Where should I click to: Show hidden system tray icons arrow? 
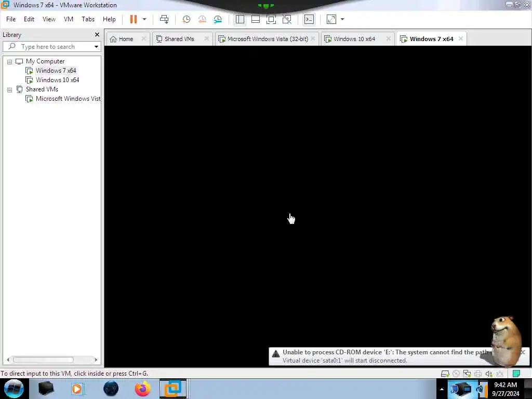point(442,389)
